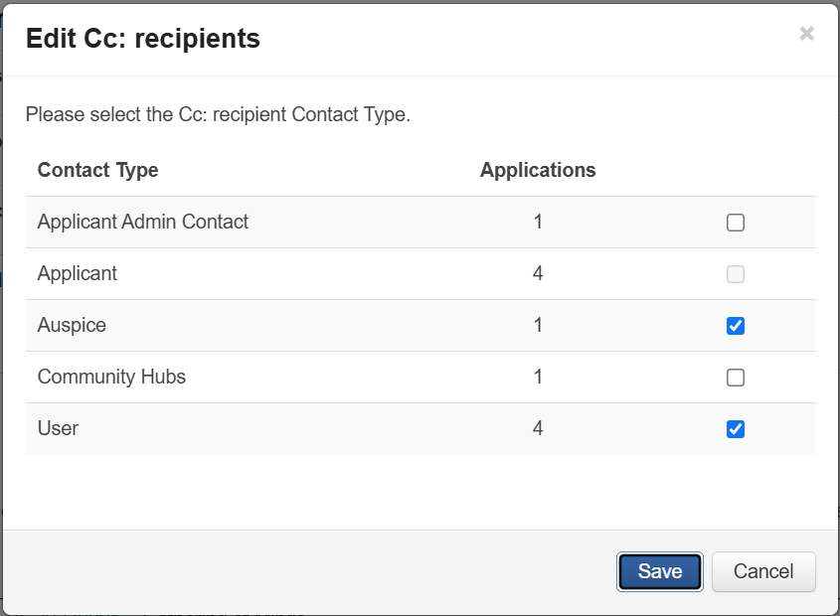The image size is (840, 616).
Task: Click the Applicant row label
Action: point(78,273)
